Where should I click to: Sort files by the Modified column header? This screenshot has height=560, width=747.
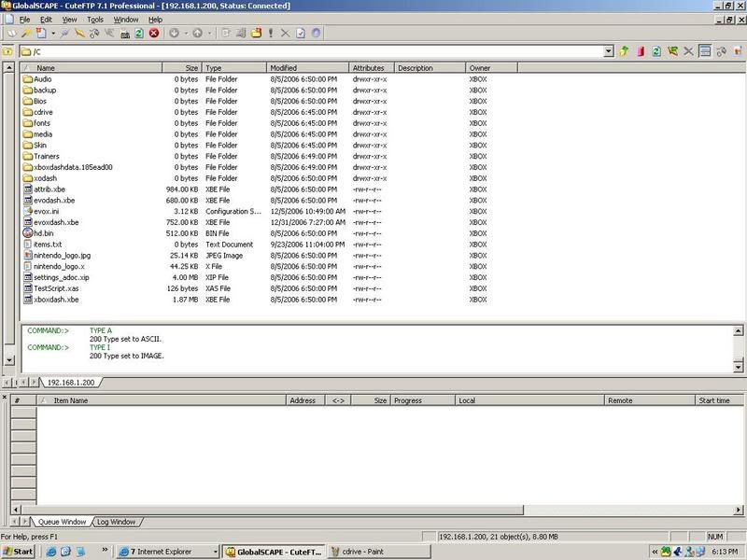coord(283,68)
